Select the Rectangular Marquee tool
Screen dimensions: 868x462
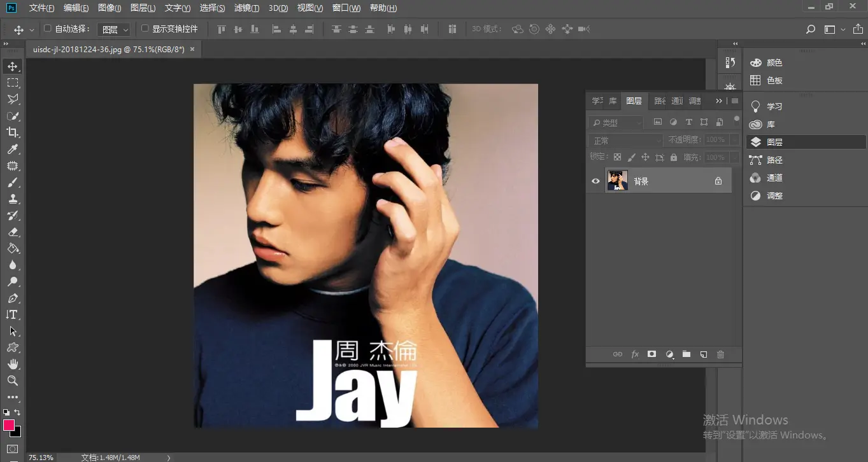pos(13,83)
